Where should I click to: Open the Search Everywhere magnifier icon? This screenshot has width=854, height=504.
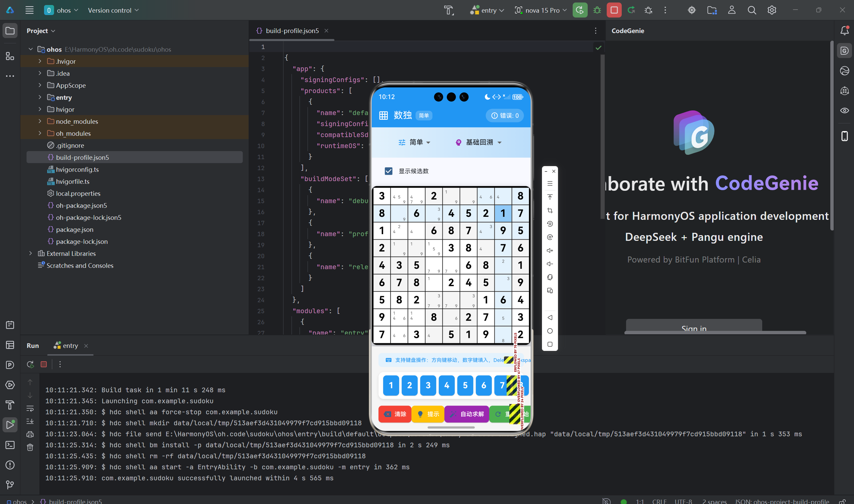pos(752,10)
